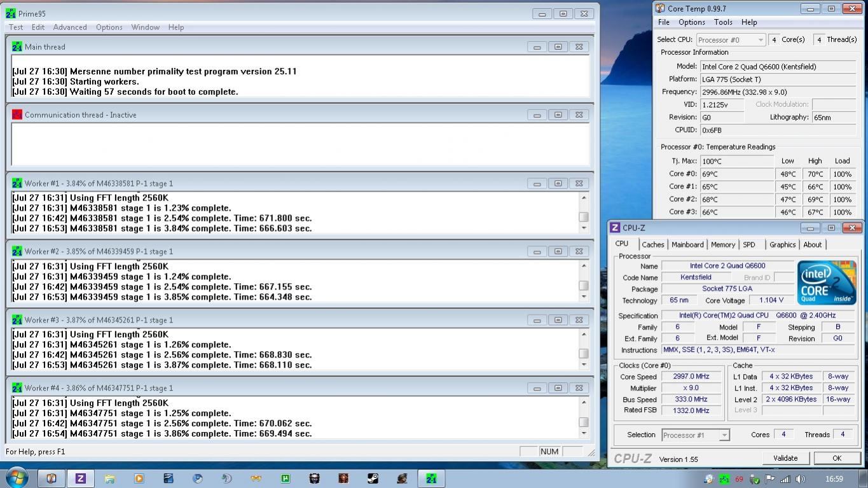Image resolution: width=868 pixels, height=488 pixels.
Task: Click Worker #4 '3.86% complete' log line
Action: pyautogui.click(x=162, y=433)
